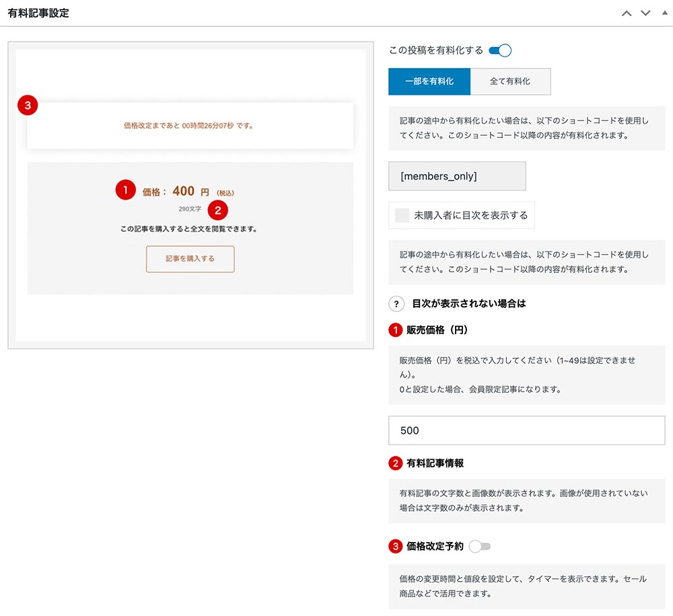Click red badge 3 beside 価格改定予約

pos(396,546)
